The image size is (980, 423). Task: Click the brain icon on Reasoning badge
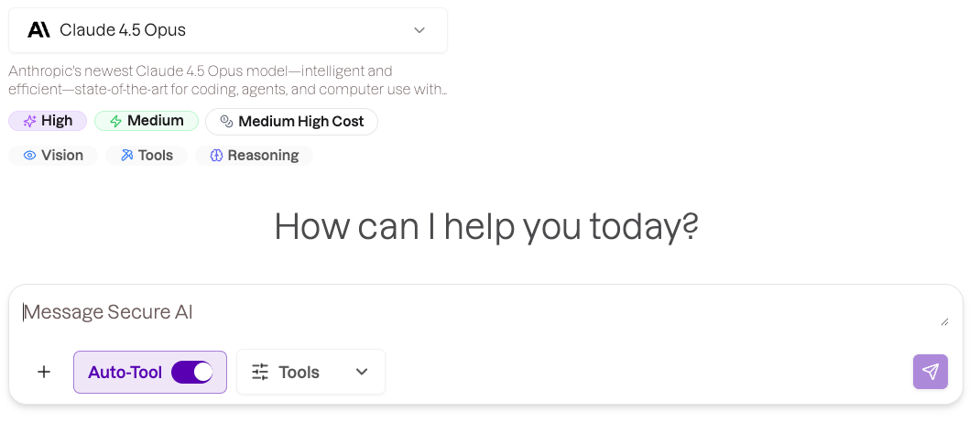point(216,156)
